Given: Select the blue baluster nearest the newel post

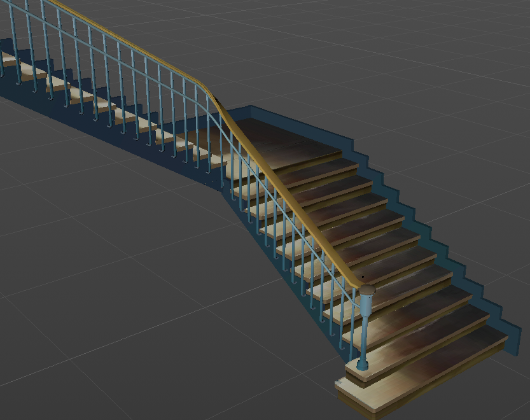Looking at the screenshot, I should point(352,325).
